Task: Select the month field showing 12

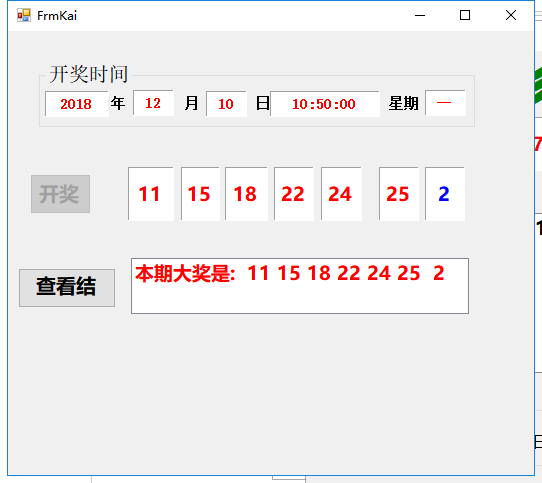Action: pos(153,103)
